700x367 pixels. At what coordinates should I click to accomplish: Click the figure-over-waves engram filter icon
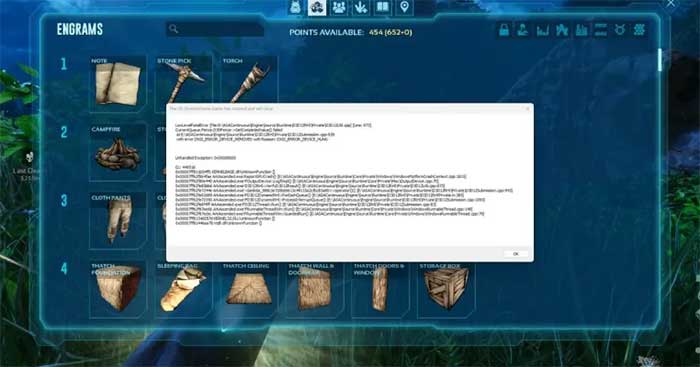click(523, 30)
